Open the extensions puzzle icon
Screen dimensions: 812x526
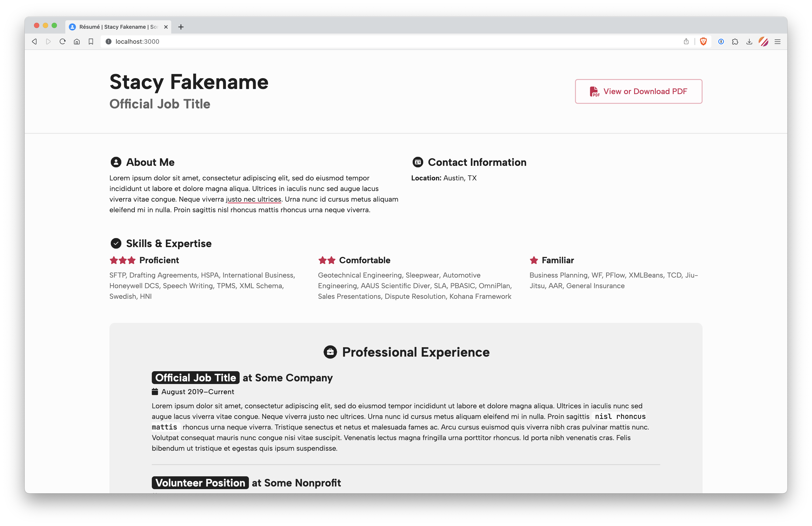[x=735, y=42]
